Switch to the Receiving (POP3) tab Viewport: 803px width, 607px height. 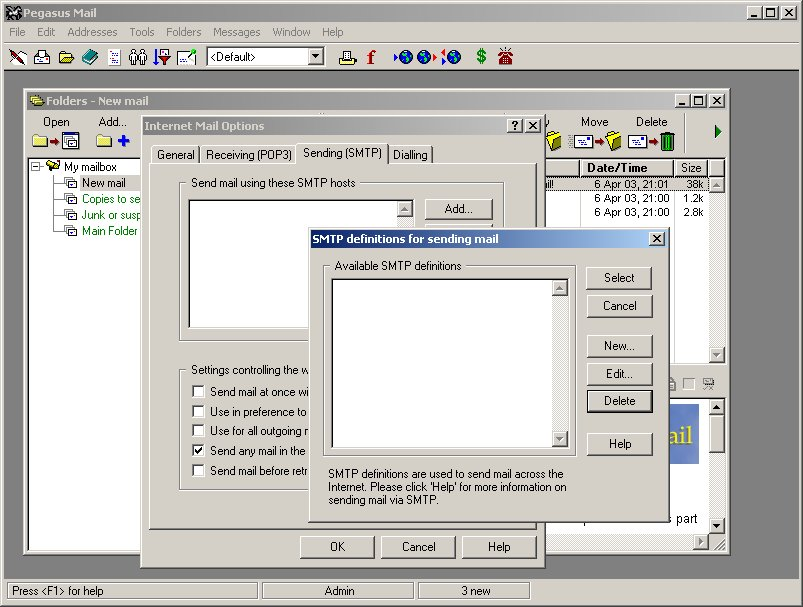coord(248,154)
